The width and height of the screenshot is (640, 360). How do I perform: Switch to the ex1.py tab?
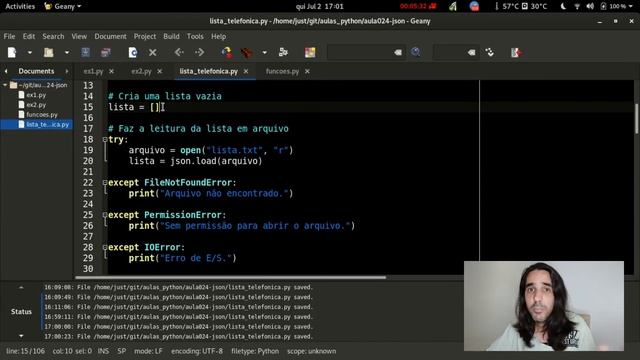93,71
